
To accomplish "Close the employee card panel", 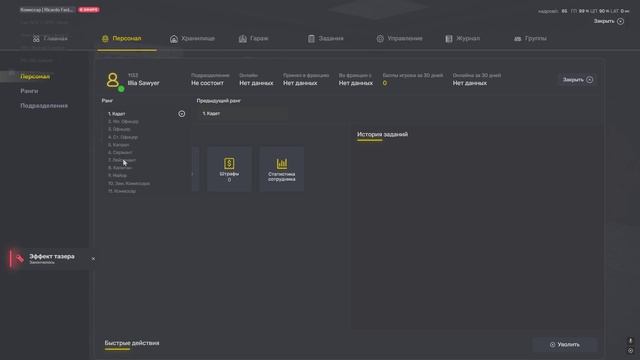I will click(x=578, y=80).
